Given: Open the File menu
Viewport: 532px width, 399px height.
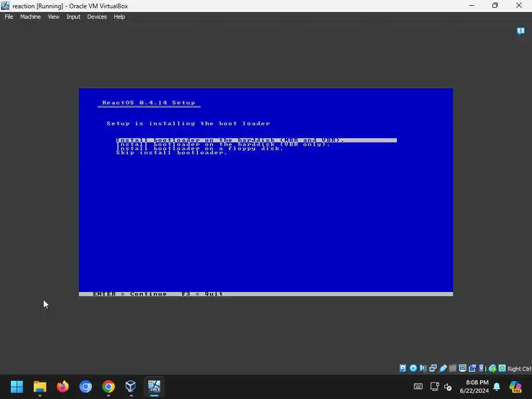Looking at the screenshot, I should pos(9,17).
